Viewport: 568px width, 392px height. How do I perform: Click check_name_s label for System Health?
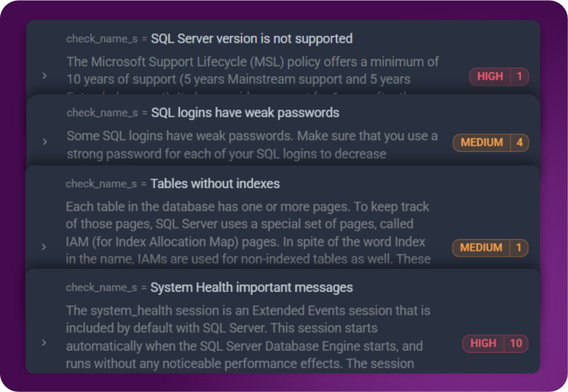(x=102, y=288)
